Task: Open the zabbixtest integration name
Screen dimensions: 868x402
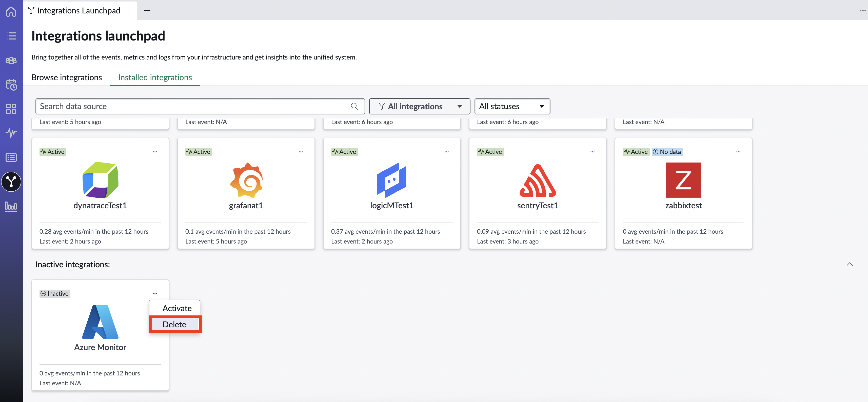Action: click(684, 206)
